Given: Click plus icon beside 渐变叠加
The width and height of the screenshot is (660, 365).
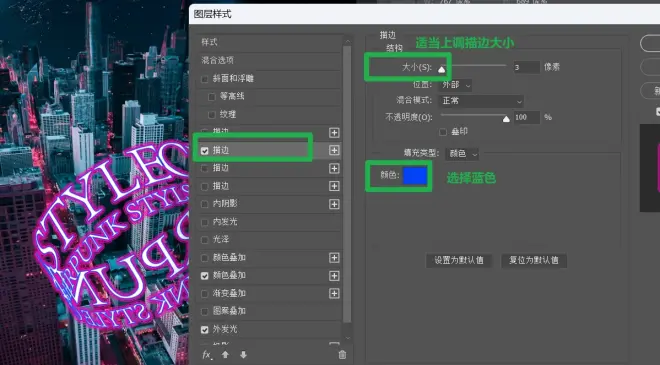Looking at the screenshot, I should pos(334,293).
